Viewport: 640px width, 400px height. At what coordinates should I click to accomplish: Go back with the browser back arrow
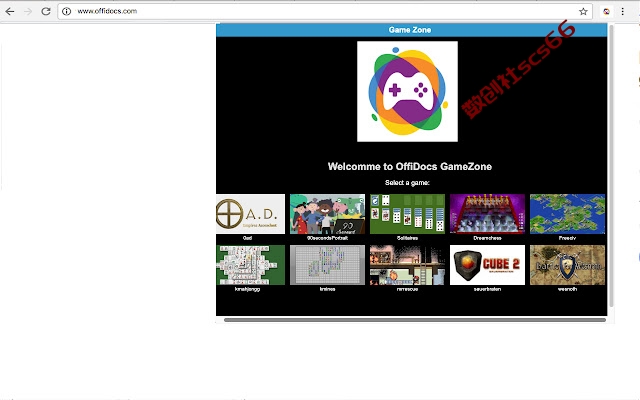(x=10, y=11)
